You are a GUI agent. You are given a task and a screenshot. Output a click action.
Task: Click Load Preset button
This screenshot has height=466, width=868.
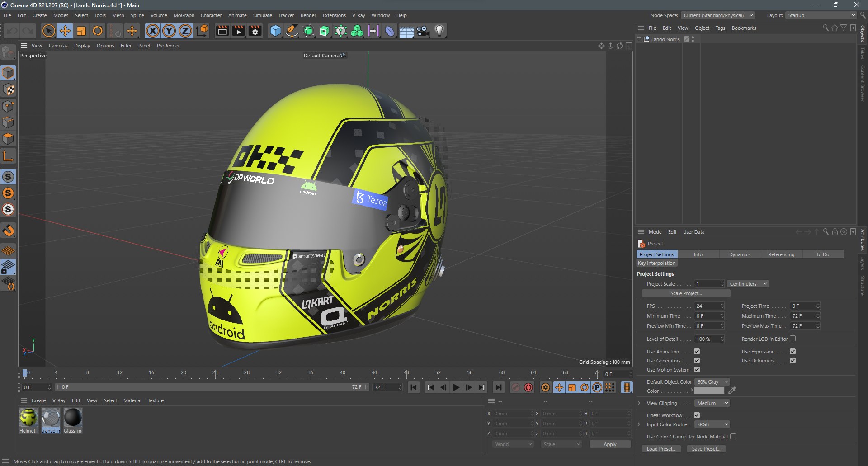[661, 449]
